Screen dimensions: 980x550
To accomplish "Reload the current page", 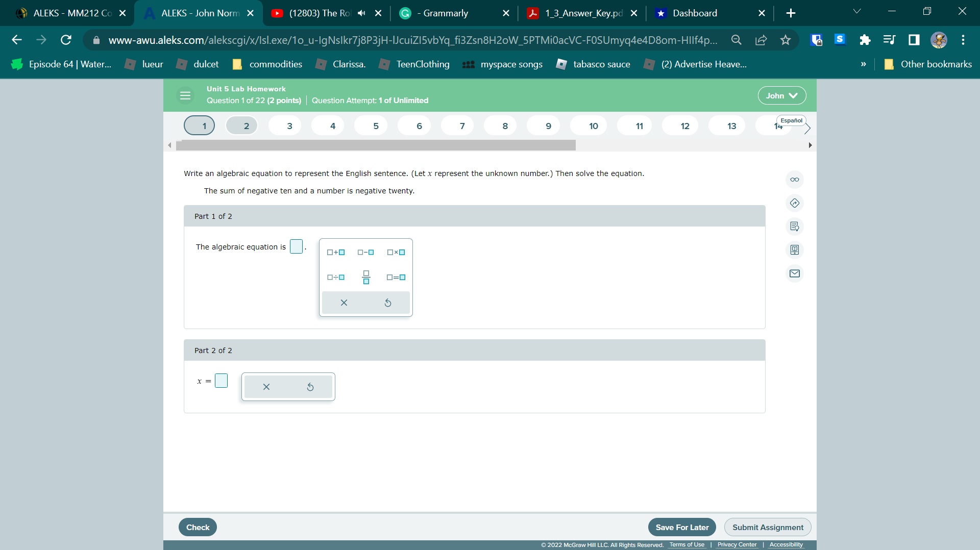I will point(66,40).
